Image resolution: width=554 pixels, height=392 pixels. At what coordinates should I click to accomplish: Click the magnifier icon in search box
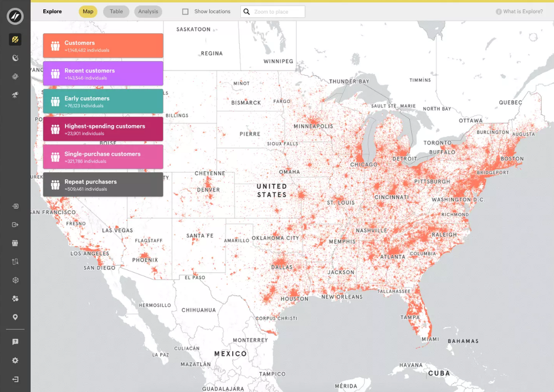[247, 12]
